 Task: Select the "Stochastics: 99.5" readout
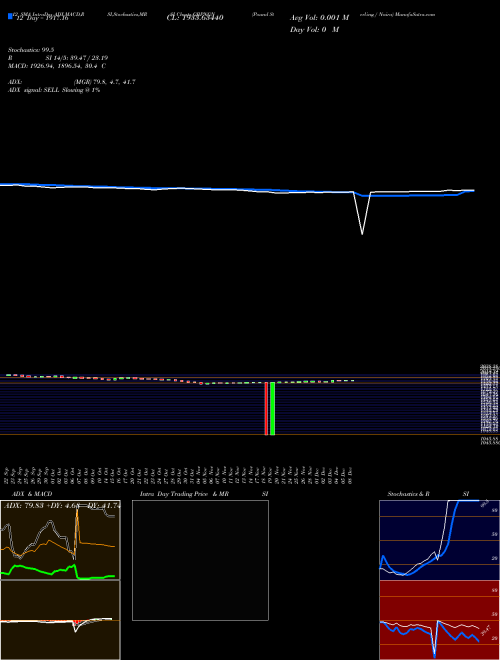point(29,50)
